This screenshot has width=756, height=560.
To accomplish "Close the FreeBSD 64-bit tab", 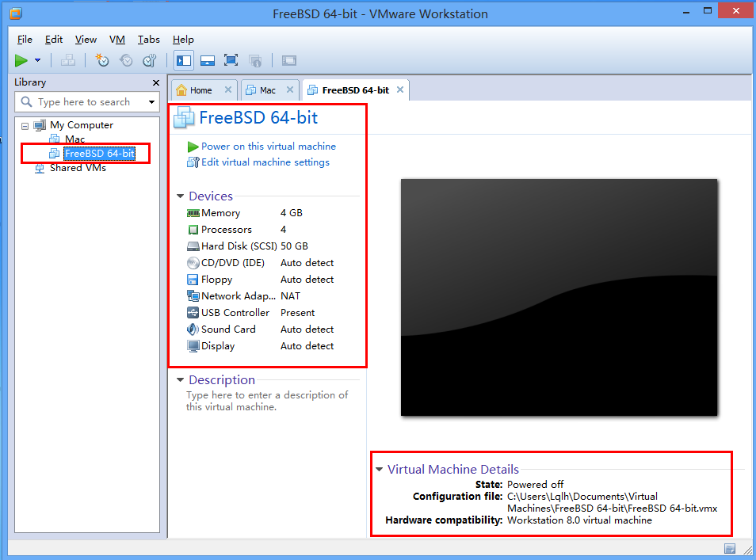I will (x=400, y=90).
